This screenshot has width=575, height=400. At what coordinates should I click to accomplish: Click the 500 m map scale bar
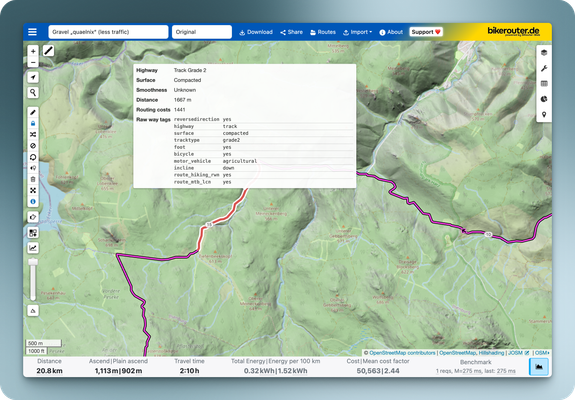(43, 343)
